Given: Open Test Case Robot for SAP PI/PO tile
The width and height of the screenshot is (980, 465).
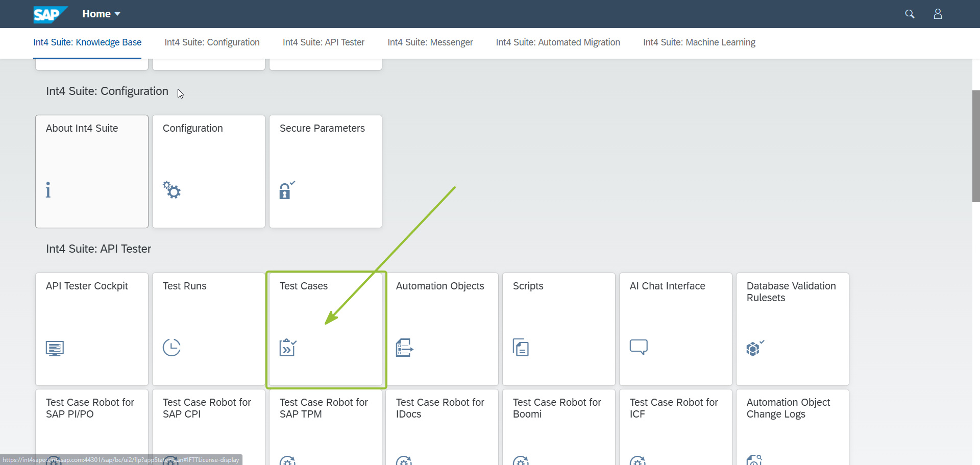Looking at the screenshot, I should pos(92,427).
